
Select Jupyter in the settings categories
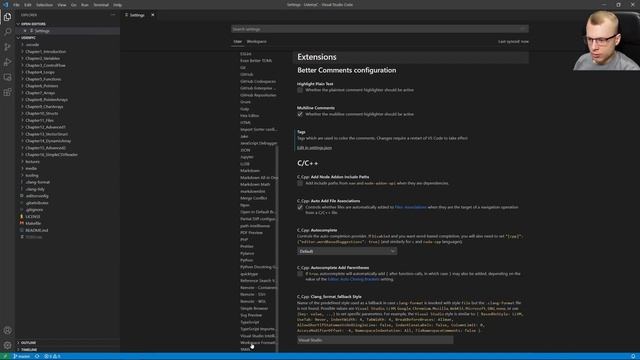point(247,157)
